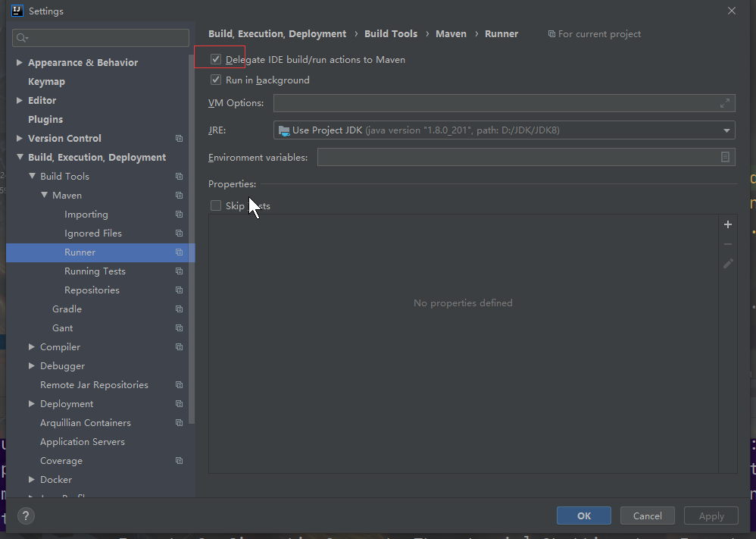This screenshot has width=756, height=539.
Task: Click the settings tree vertical scrollbar
Action: (x=192, y=239)
